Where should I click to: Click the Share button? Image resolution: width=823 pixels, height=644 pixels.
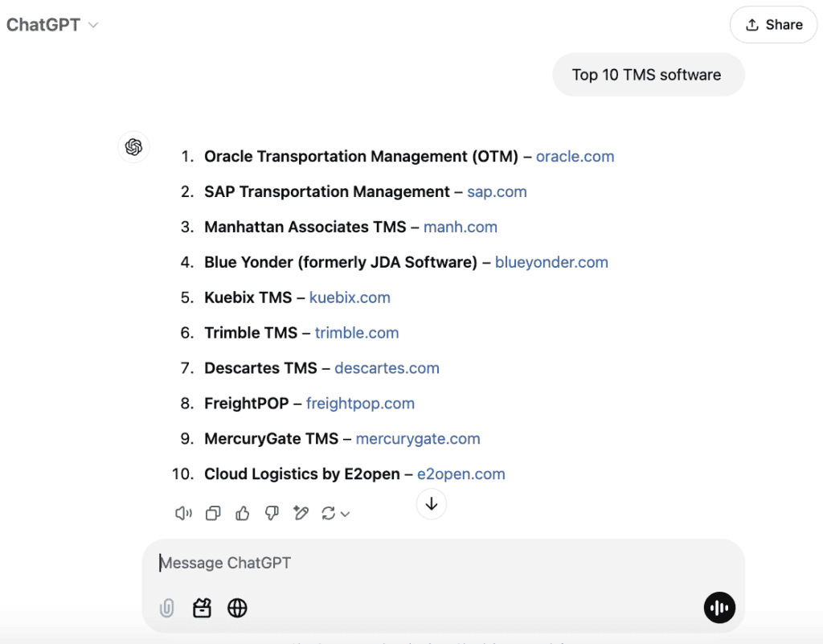[774, 25]
